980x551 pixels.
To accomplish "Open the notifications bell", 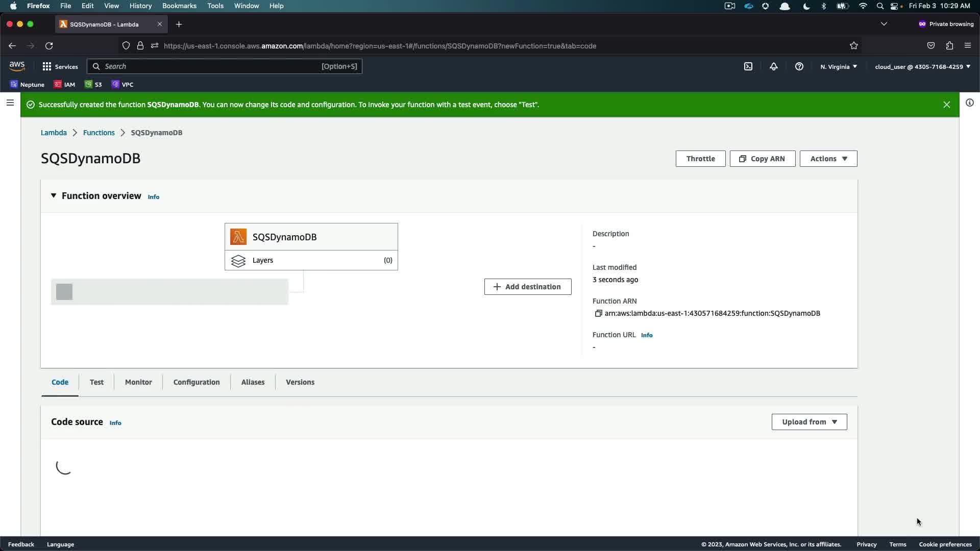I will click(x=774, y=66).
